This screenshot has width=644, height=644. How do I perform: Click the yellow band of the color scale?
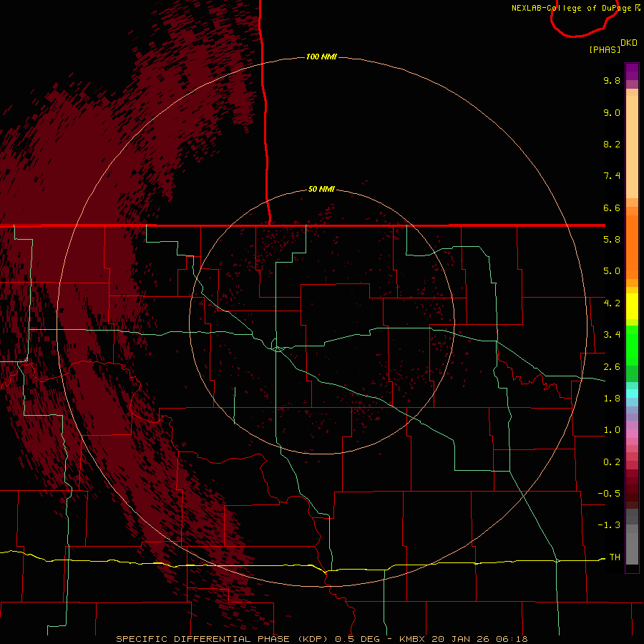pyautogui.click(x=632, y=306)
